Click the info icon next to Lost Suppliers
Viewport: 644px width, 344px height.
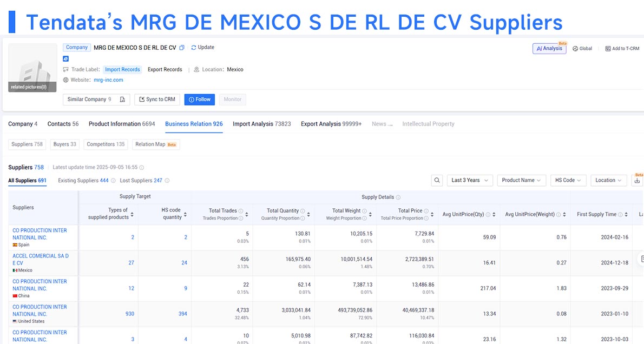[x=167, y=181]
